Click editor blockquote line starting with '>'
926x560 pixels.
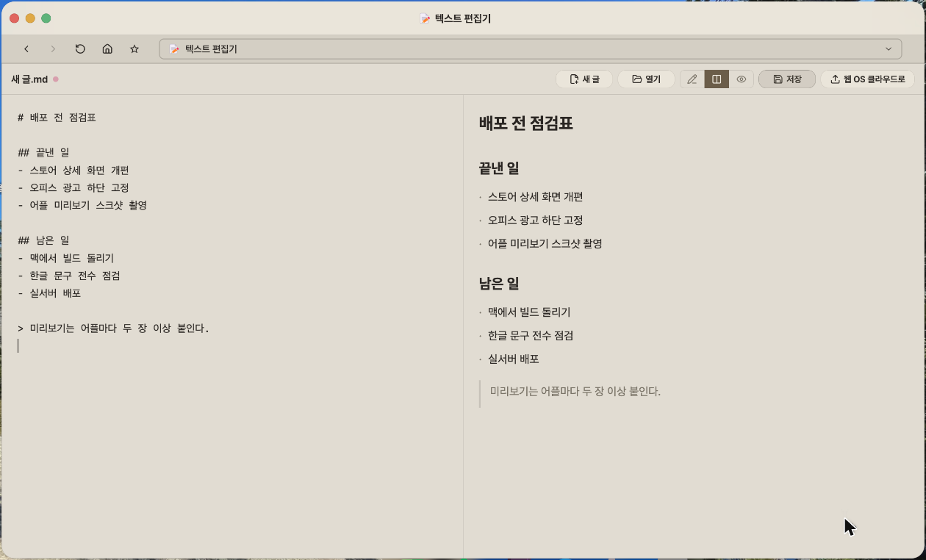[113, 329]
